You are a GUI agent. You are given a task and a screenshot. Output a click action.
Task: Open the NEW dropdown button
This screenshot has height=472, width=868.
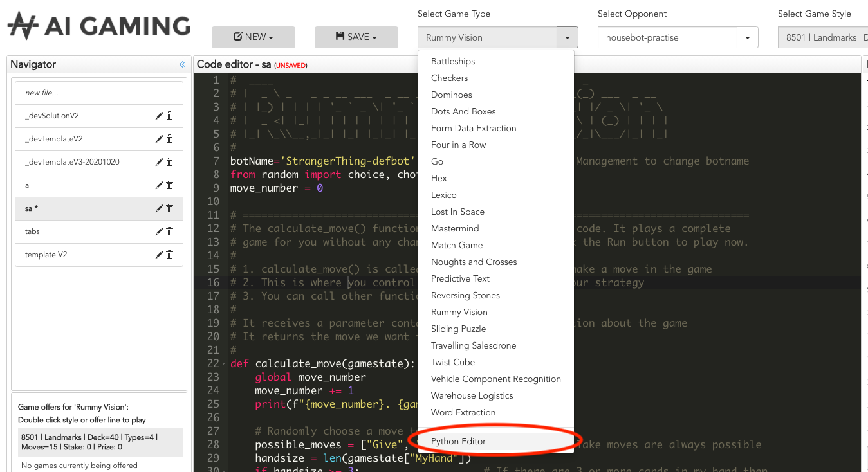click(254, 37)
